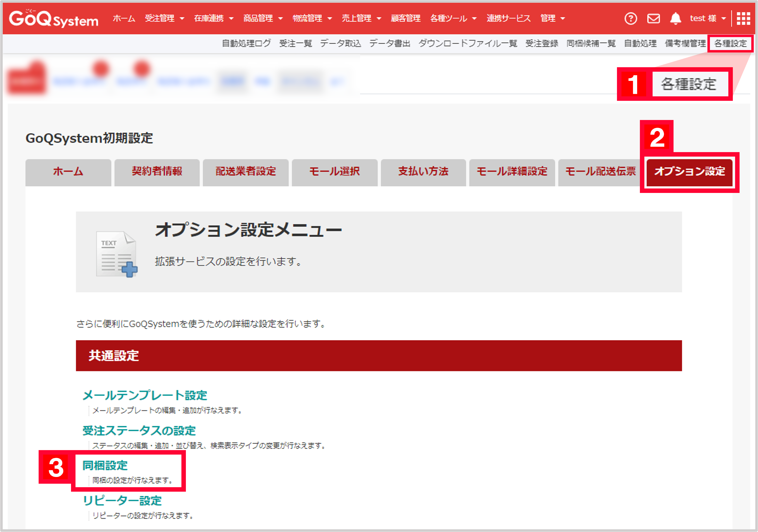Open データ書出 in the sub-navigation

pos(389,43)
